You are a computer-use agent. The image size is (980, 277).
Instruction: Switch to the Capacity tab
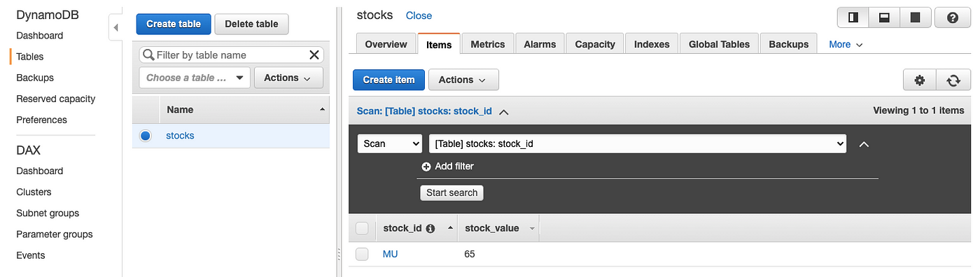pos(595,44)
